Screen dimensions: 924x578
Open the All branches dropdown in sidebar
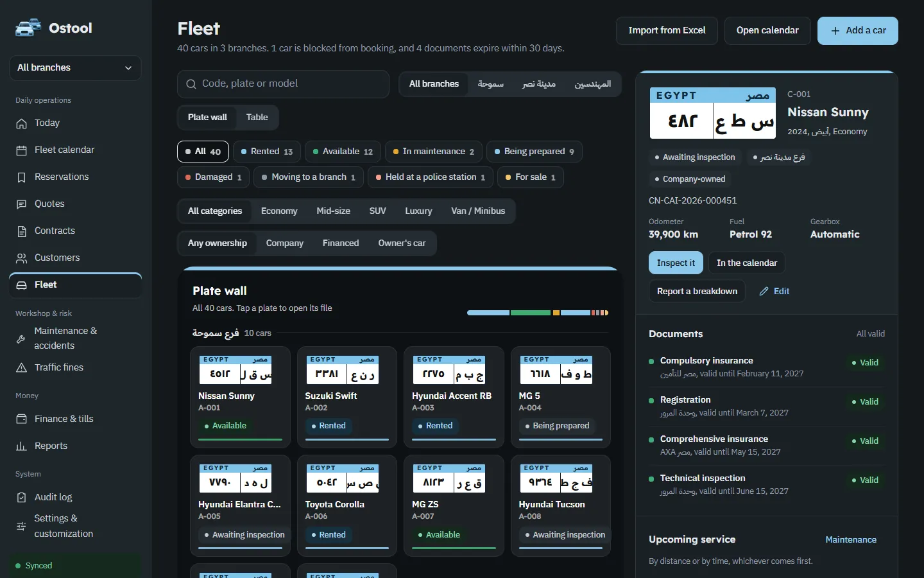coord(75,68)
